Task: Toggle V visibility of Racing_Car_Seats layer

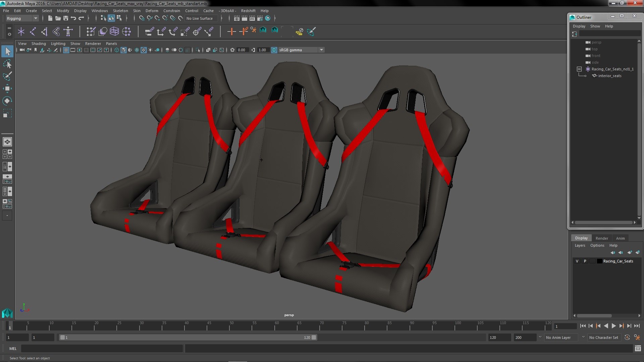Action: click(577, 261)
